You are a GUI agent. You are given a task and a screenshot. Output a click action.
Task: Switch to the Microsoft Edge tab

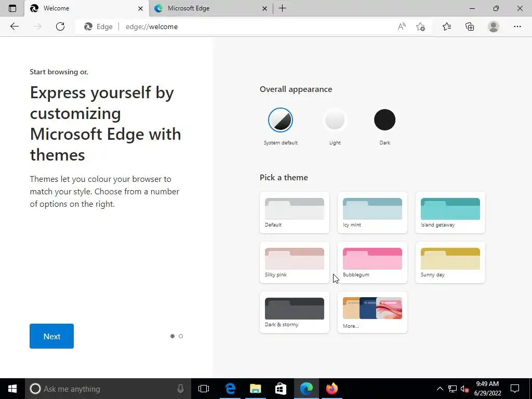pyautogui.click(x=211, y=8)
